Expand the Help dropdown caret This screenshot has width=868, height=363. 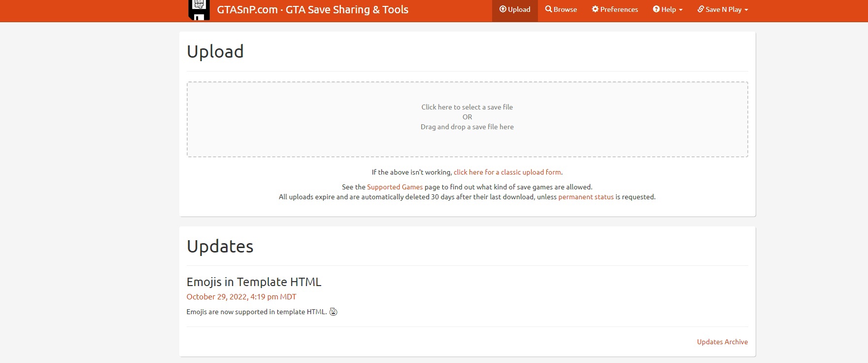681,10
